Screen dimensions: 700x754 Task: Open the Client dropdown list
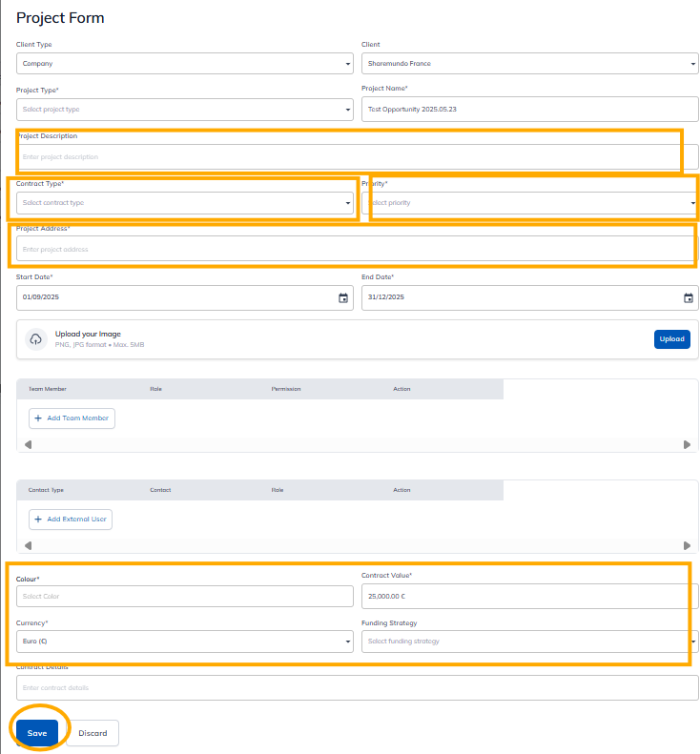(x=529, y=64)
